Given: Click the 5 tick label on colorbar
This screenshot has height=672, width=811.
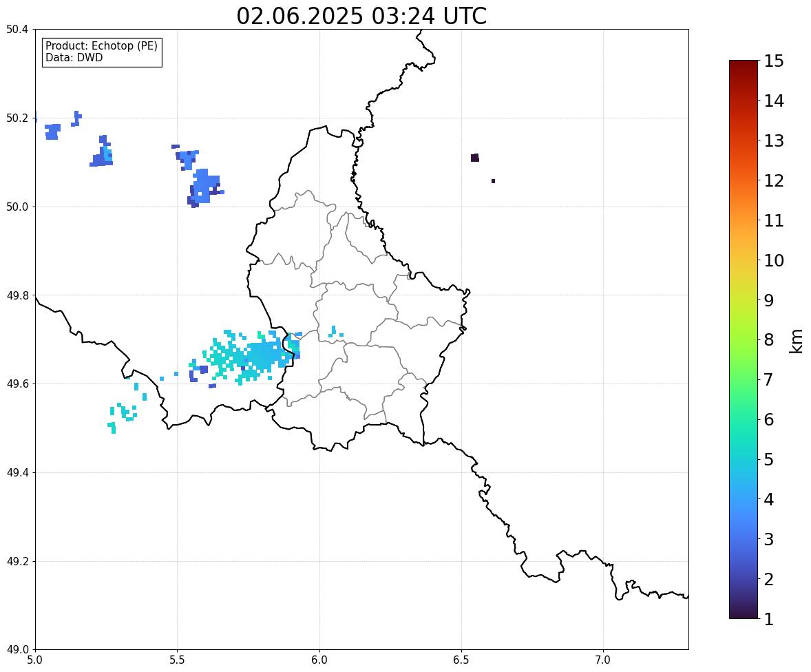Looking at the screenshot, I should click(x=768, y=459).
